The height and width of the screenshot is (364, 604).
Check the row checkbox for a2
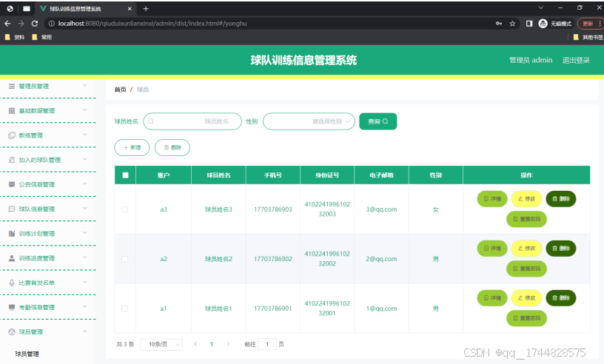[124, 259]
